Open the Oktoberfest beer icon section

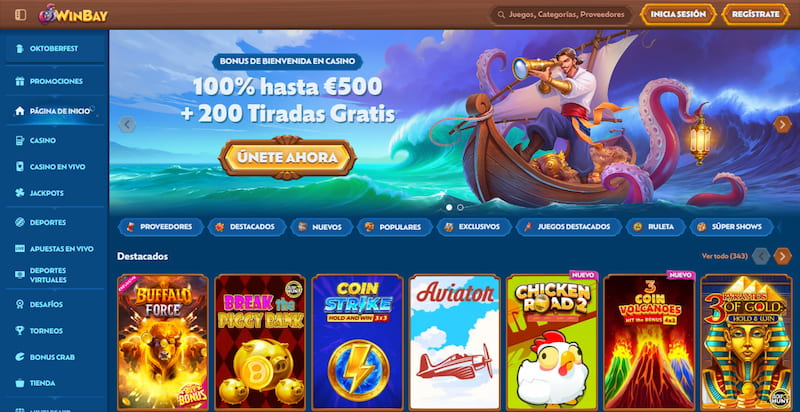click(x=20, y=48)
